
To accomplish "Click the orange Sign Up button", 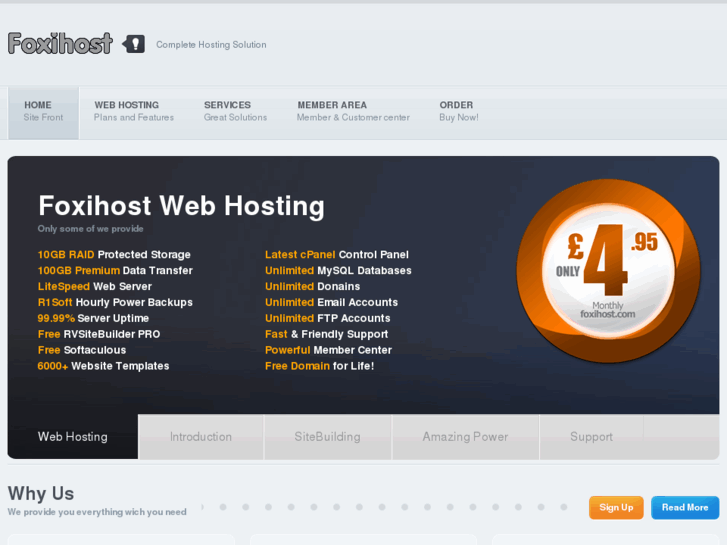I will (x=616, y=507).
